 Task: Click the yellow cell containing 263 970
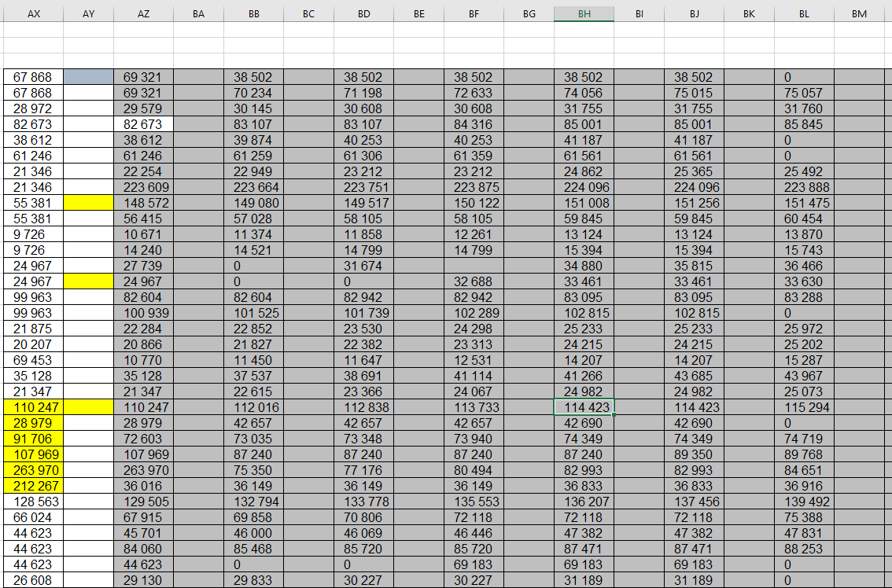pos(34,470)
